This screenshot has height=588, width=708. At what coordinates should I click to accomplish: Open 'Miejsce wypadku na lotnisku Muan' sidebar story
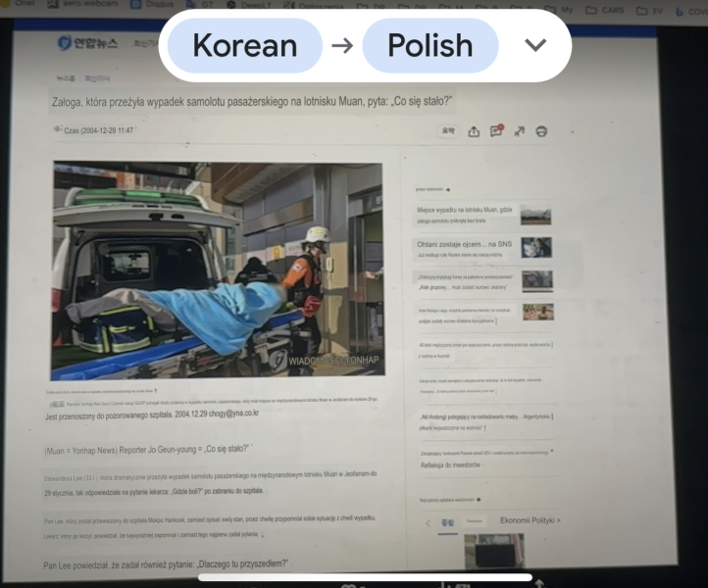[465, 215]
